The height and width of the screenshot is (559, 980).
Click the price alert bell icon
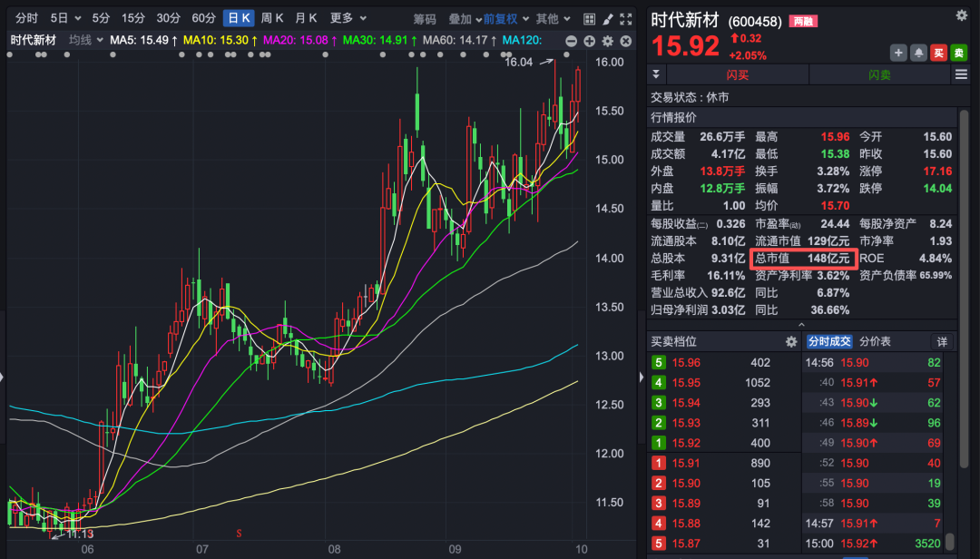click(x=918, y=53)
